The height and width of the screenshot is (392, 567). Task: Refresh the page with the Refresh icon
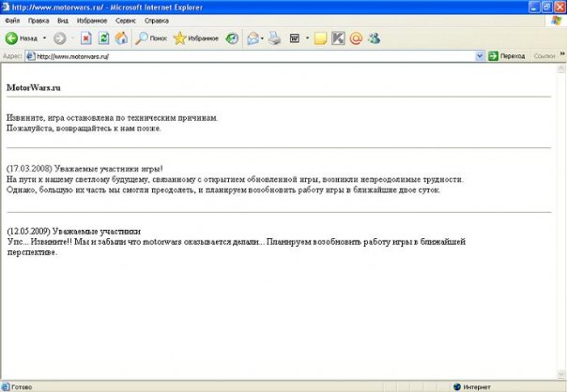[103, 38]
